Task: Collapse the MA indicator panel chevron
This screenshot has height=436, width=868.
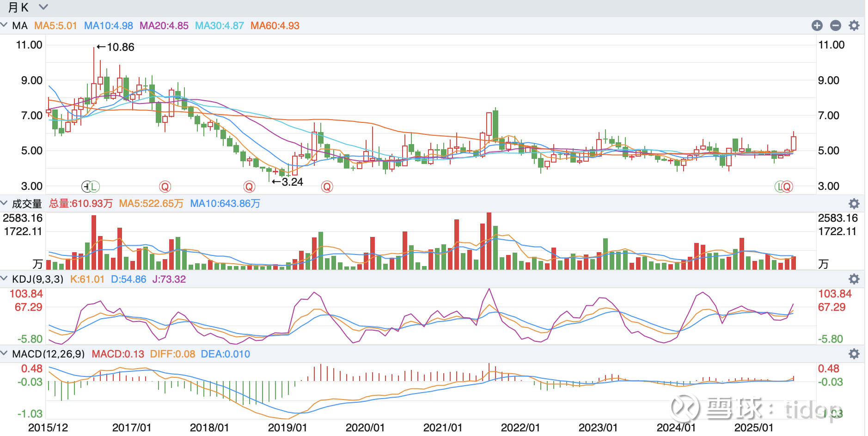Action: [x=4, y=25]
